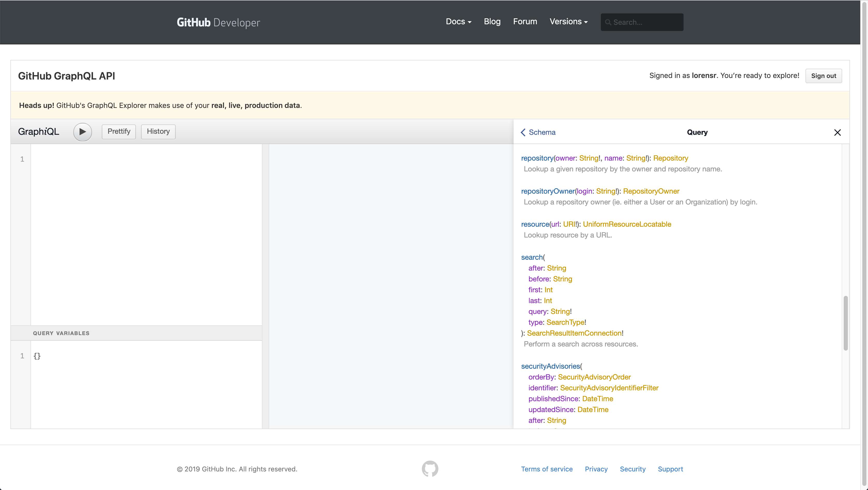Open the SearchResultItemConnection type link
This screenshot has width=868, height=490.
pyautogui.click(x=574, y=333)
